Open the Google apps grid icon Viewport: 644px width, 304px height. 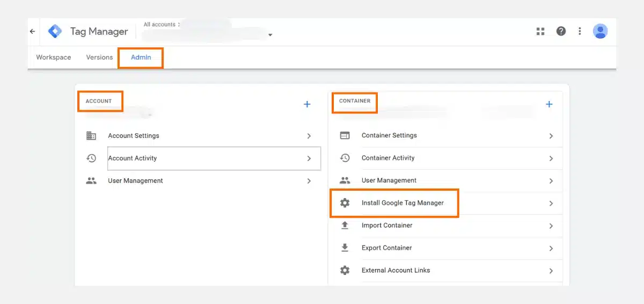coord(540,31)
